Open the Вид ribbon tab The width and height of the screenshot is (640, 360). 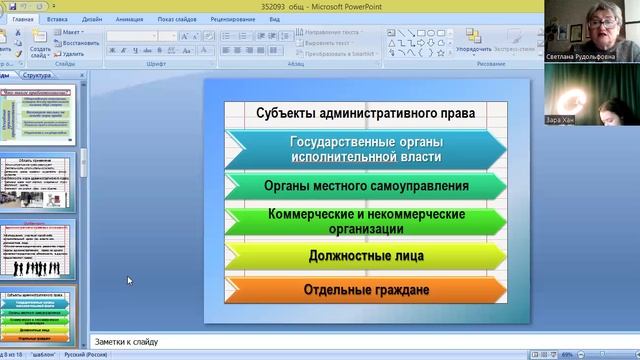tap(275, 19)
